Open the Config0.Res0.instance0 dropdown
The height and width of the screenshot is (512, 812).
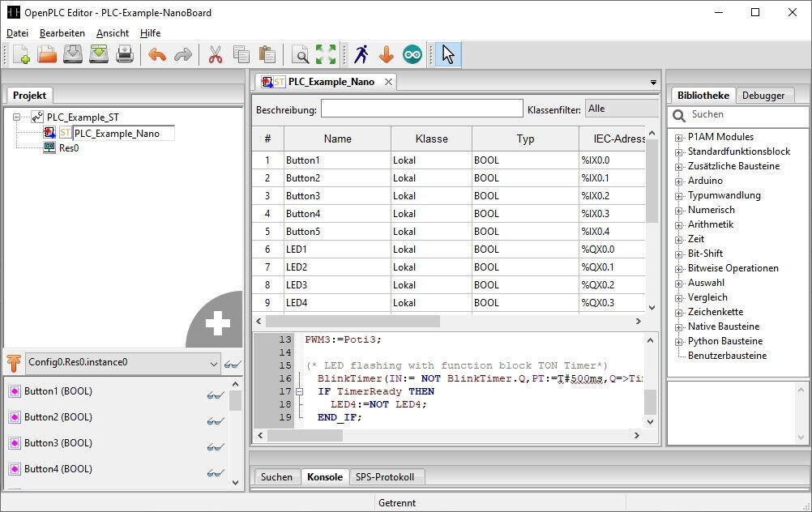pos(213,364)
